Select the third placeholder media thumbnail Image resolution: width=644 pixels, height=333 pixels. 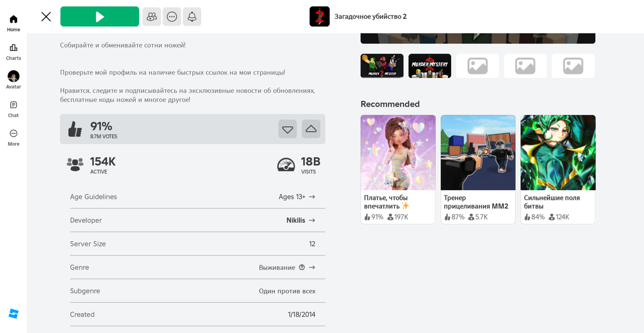click(x=478, y=66)
